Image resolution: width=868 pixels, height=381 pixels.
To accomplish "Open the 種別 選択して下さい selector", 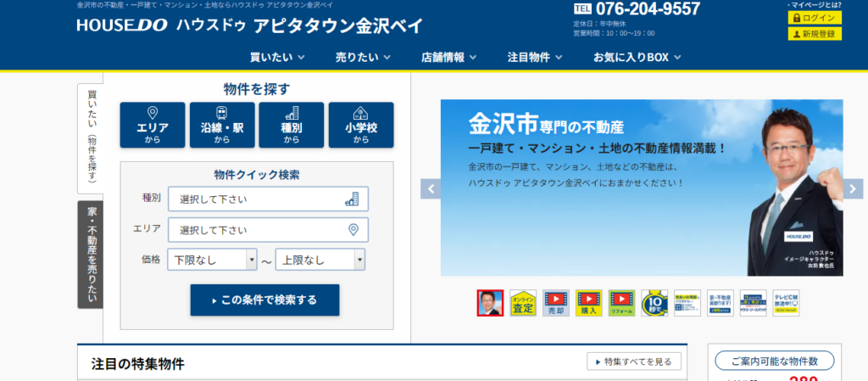I will [x=268, y=199].
